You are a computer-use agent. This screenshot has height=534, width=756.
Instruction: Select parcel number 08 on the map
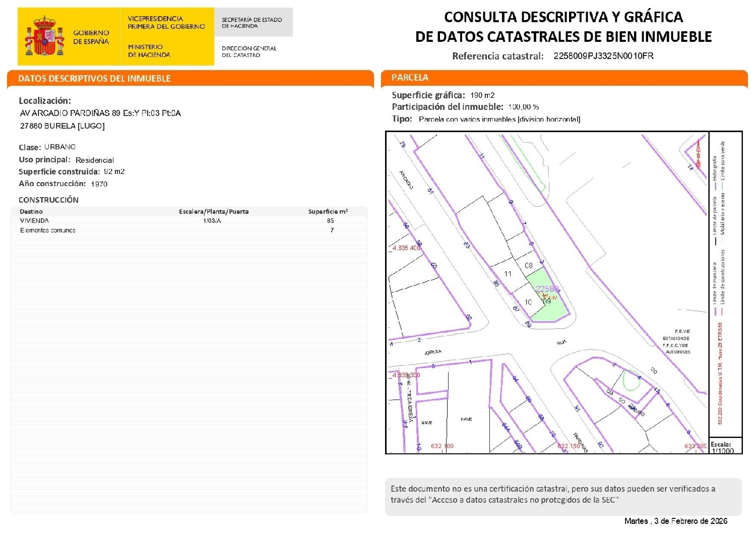coord(529,264)
